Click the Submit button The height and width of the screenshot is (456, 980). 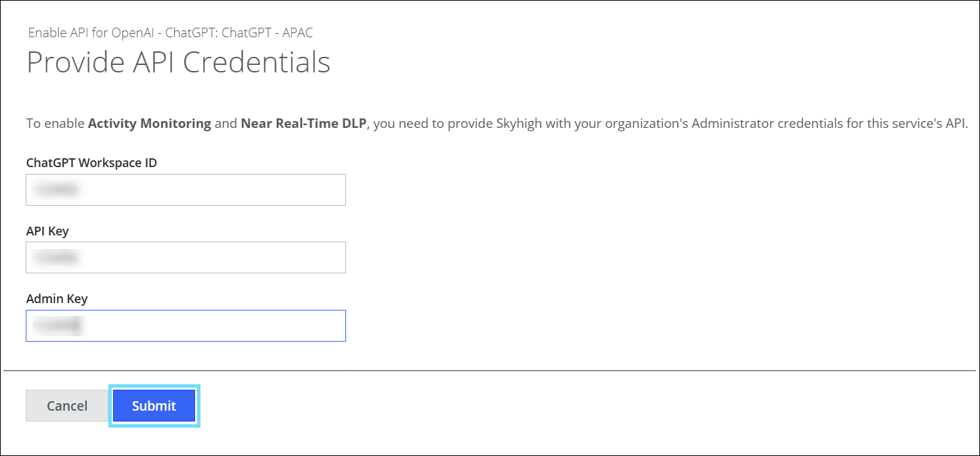coord(154,406)
